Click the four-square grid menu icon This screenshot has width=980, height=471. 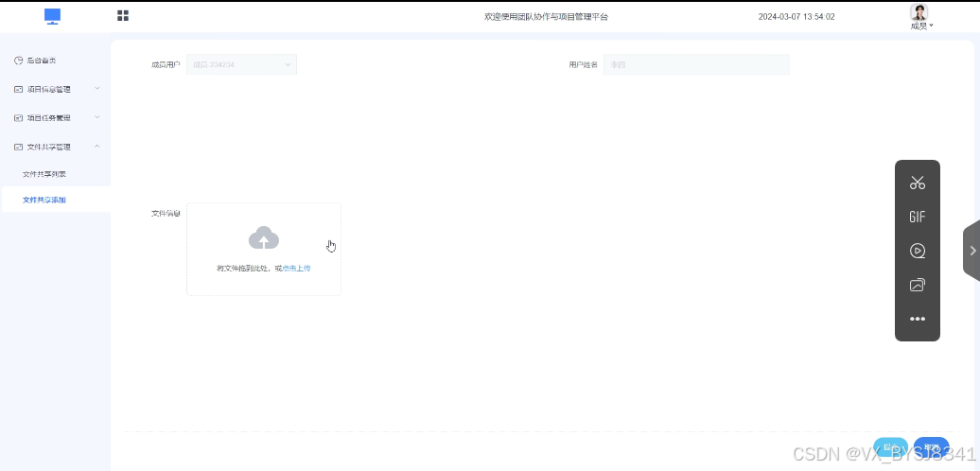[x=123, y=16]
